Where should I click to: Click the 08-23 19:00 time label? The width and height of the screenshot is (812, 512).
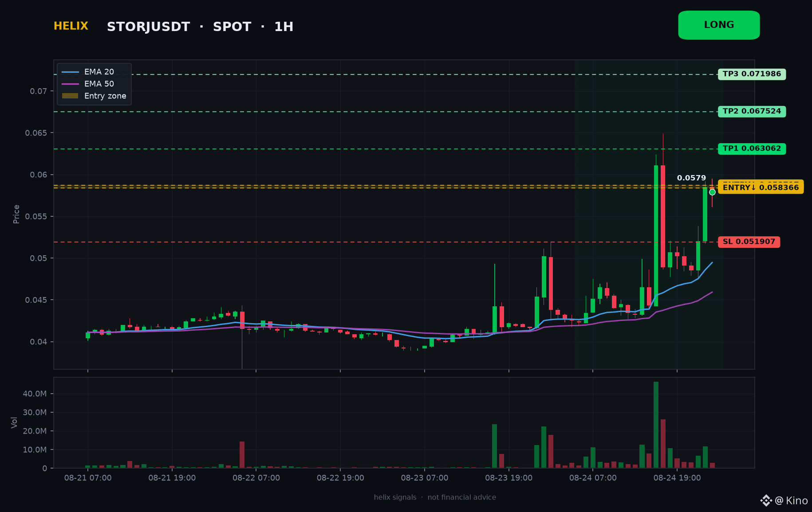tap(508, 478)
